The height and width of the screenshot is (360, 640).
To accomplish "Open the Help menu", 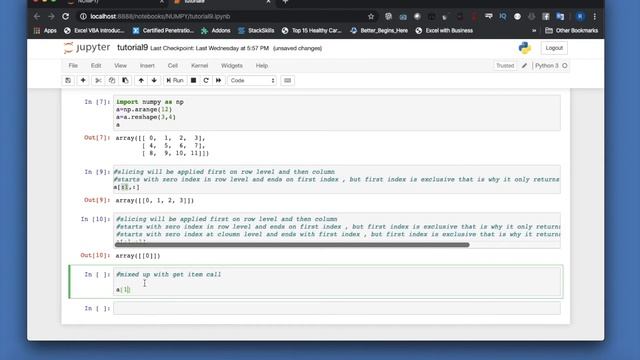I will click(x=262, y=65).
